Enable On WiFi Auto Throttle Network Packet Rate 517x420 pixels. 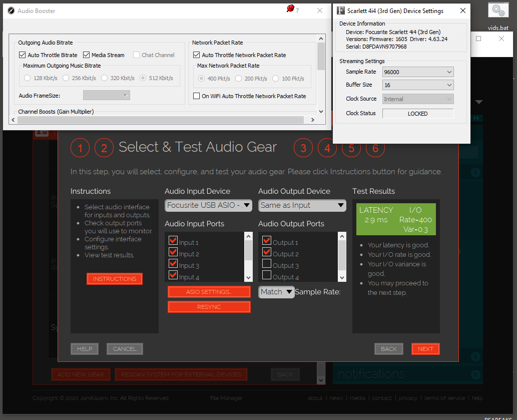[197, 96]
